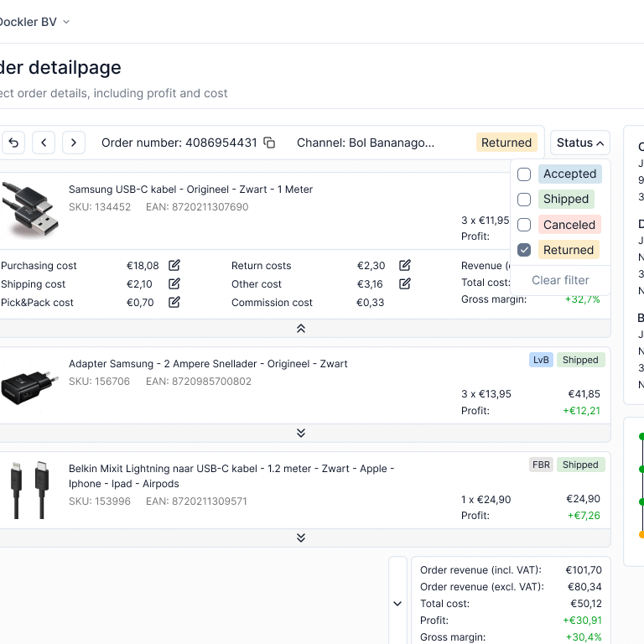Image resolution: width=644 pixels, height=644 pixels.
Task: Go to previous order with left chevron
Action: tap(44, 143)
